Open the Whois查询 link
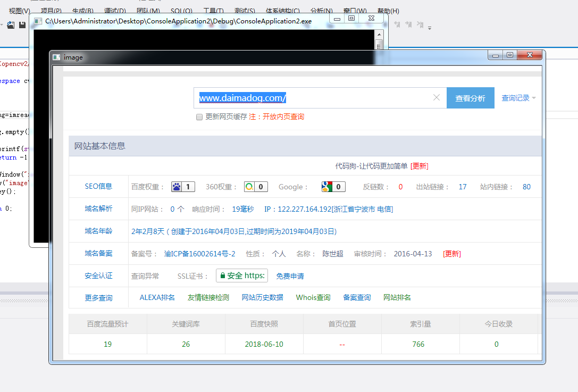The image size is (578, 392). [313, 297]
